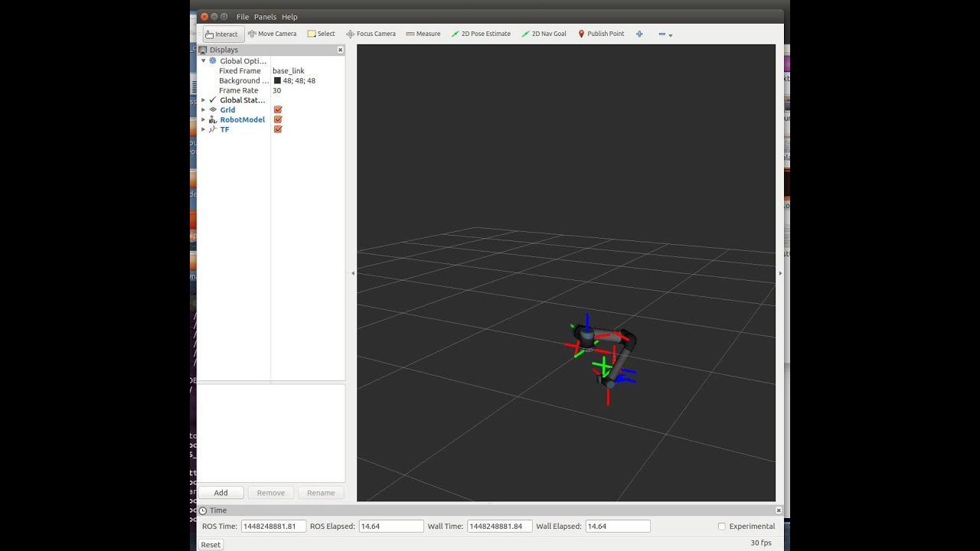Open the Help menu
The height and width of the screenshot is (551, 980).
coord(289,17)
